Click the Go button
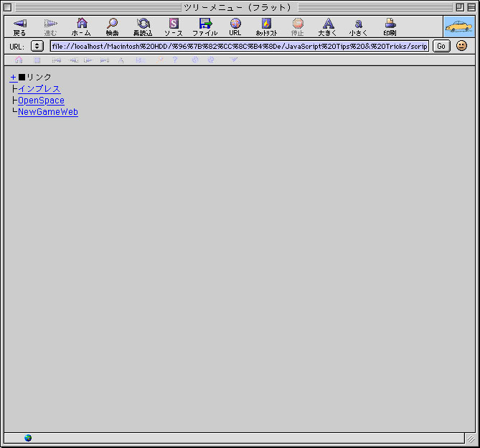The height and width of the screenshot is (448, 480). tap(441, 46)
